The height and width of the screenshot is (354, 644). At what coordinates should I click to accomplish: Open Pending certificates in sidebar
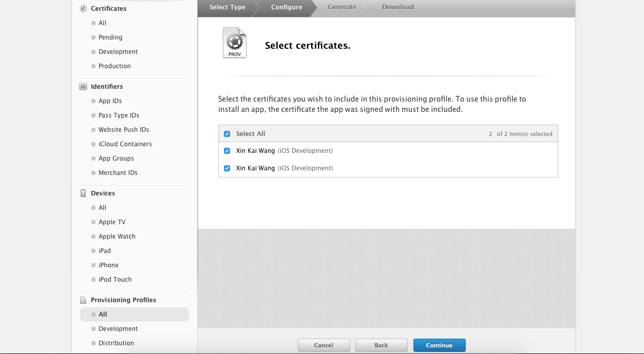pyautogui.click(x=110, y=37)
